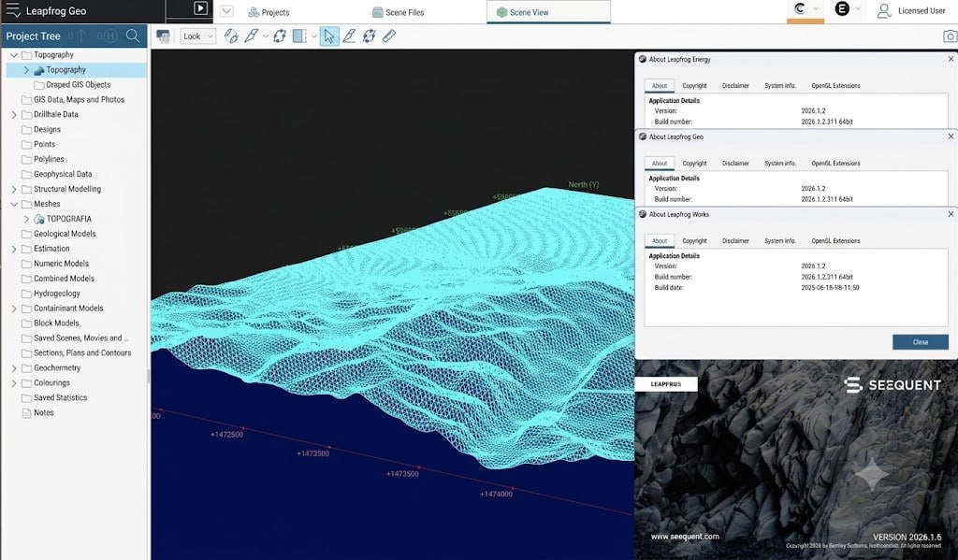This screenshot has height=560, width=958.
Task: Click the circled H icon in Project Tree header
Action: pos(110,36)
